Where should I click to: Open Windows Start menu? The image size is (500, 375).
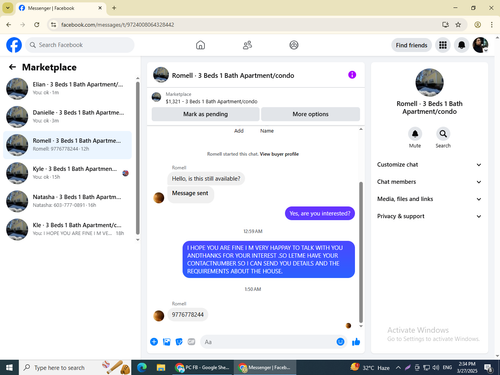coord(9,368)
